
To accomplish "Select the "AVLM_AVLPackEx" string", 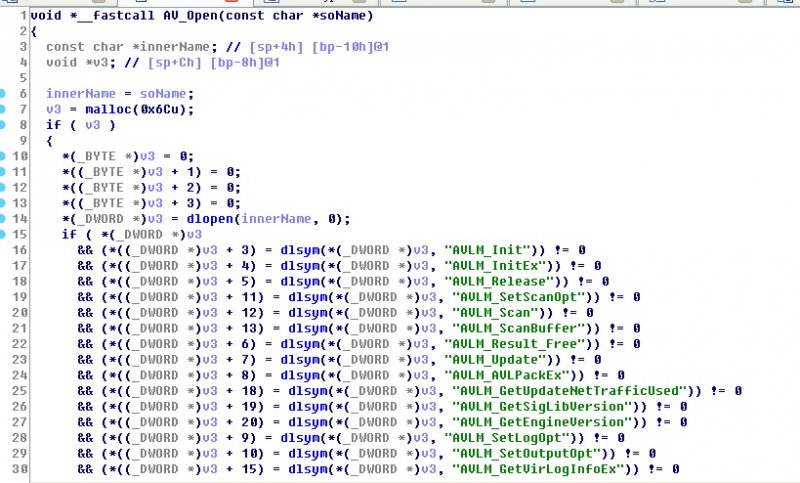I will coord(507,375).
